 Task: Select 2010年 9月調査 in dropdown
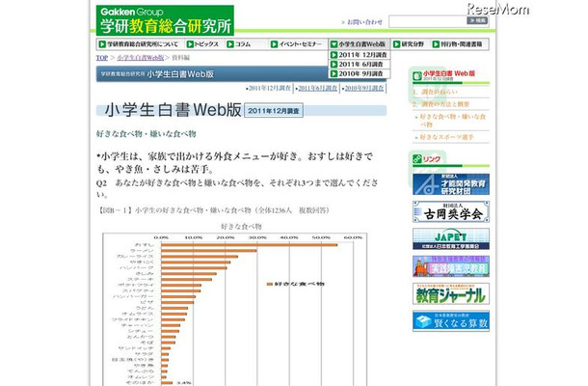(359, 73)
